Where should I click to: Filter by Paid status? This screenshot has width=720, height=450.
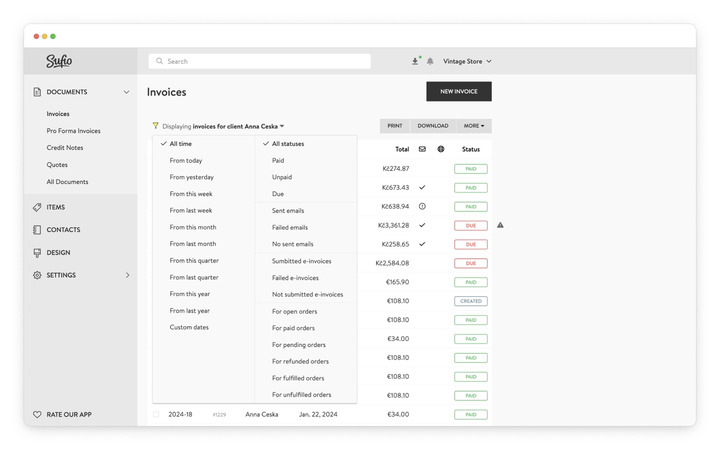[278, 160]
